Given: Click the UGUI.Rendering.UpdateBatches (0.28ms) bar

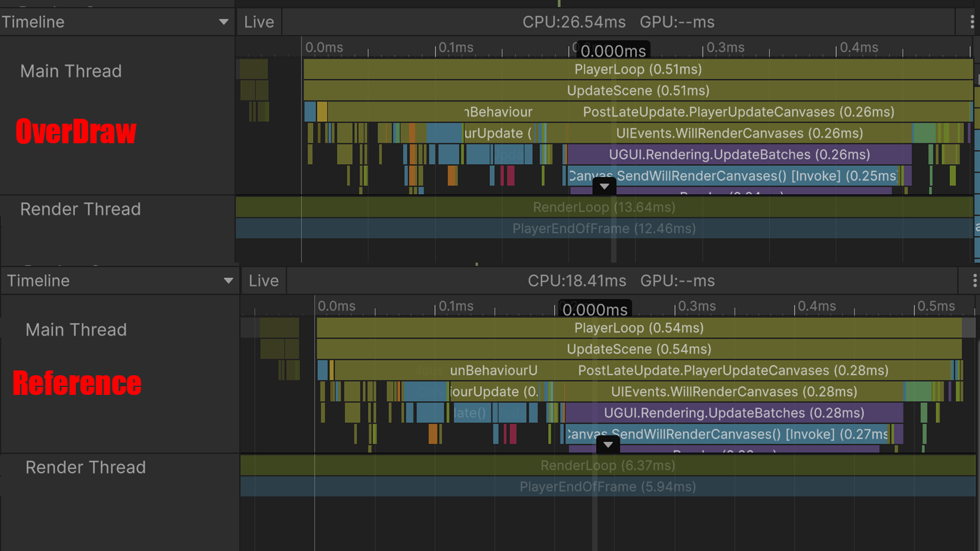Looking at the screenshot, I should [733, 413].
